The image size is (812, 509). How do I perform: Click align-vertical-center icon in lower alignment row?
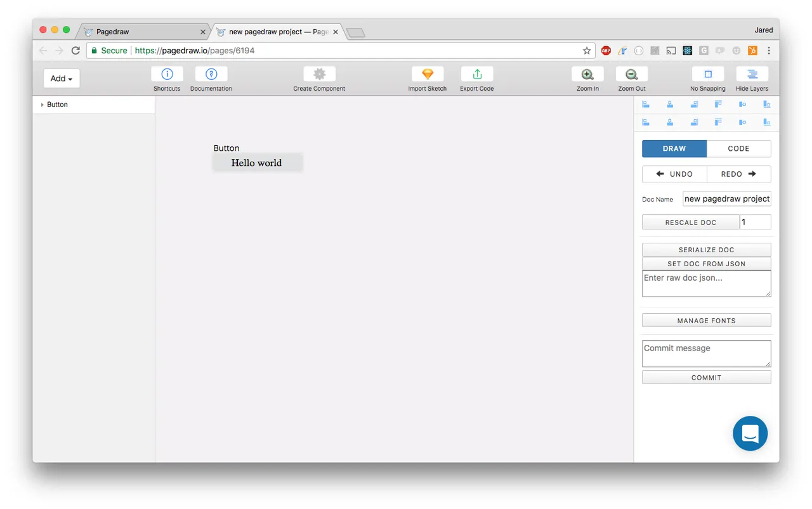(742, 122)
